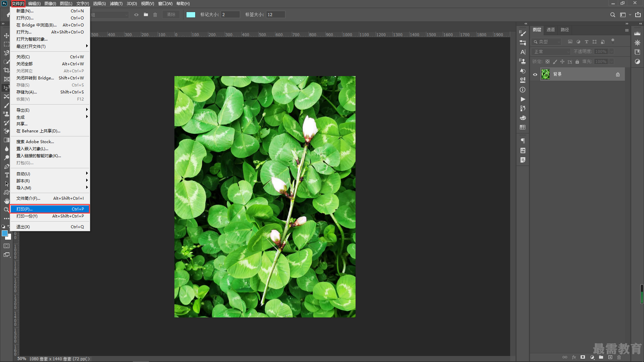Choose 退出 from the File menu
The height and width of the screenshot is (362, 644).
(50, 227)
